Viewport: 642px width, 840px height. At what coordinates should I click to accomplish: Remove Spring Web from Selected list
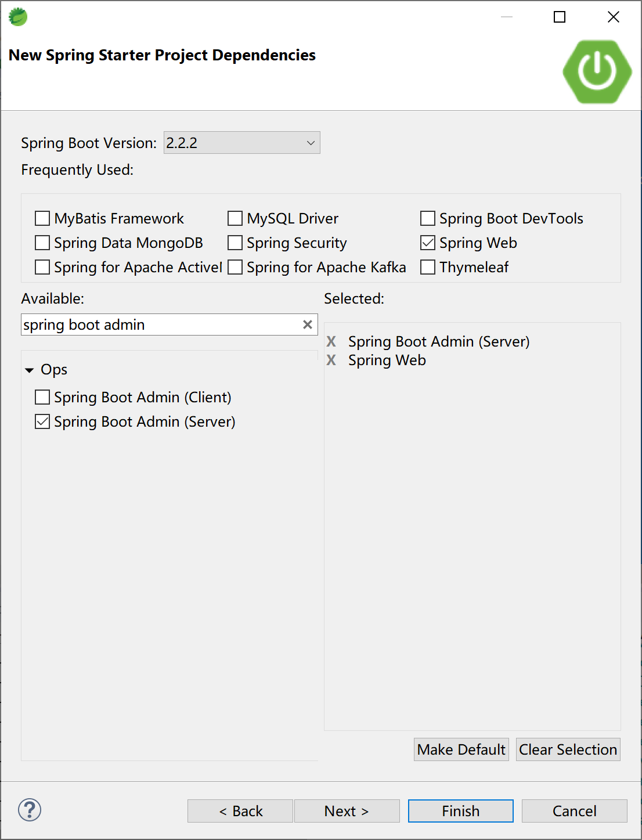click(x=331, y=360)
